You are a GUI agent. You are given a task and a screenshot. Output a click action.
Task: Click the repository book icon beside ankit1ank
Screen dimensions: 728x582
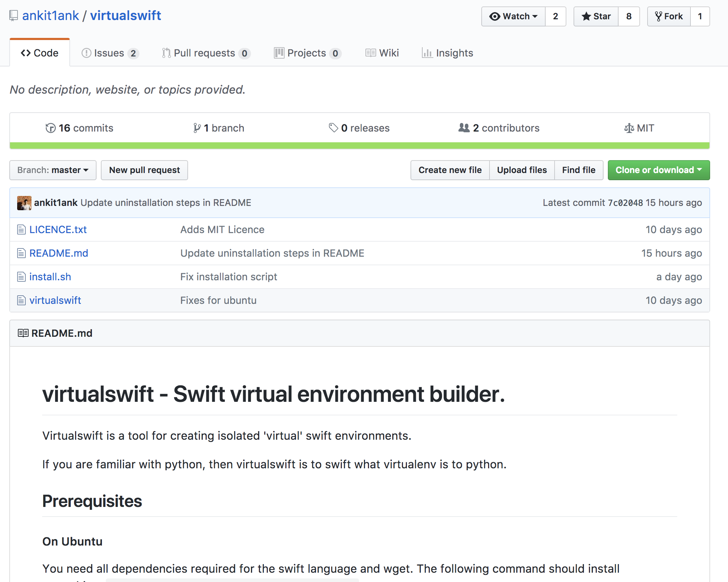tap(13, 15)
